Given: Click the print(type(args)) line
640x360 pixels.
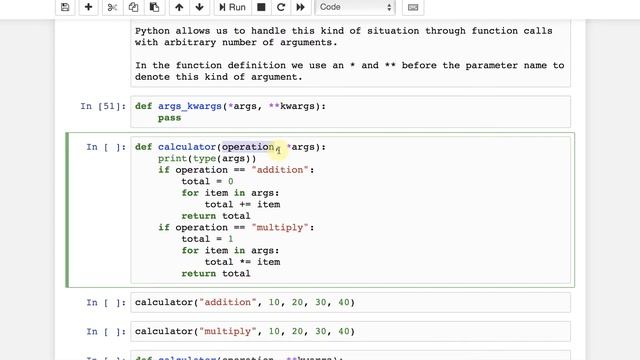Looking at the screenshot, I should [x=207, y=158].
